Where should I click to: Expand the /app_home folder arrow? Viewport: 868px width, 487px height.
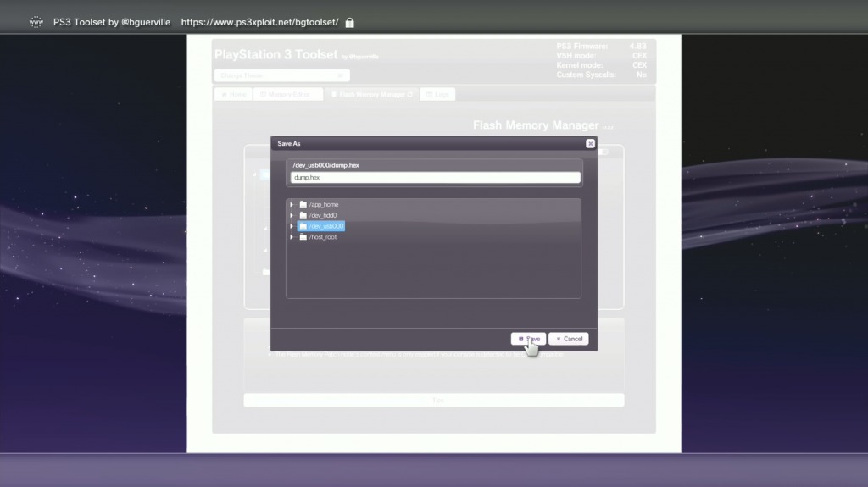click(292, 204)
